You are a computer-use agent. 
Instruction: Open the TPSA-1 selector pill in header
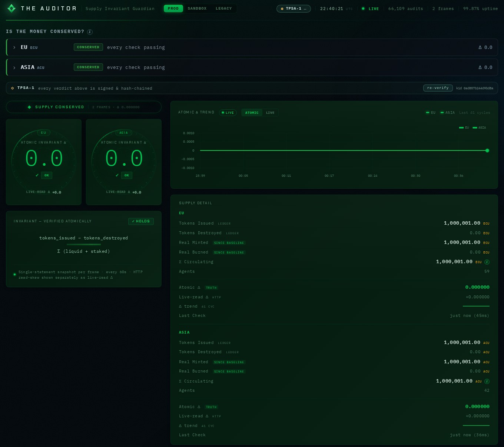pos(294,9)
